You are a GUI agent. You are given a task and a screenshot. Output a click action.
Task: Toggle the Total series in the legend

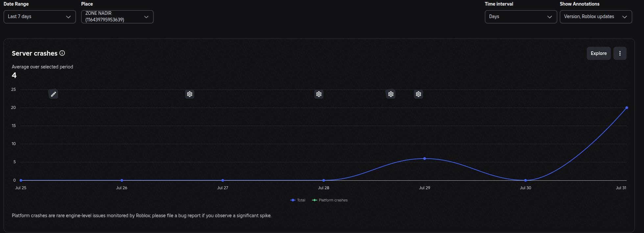coord(298,200)
